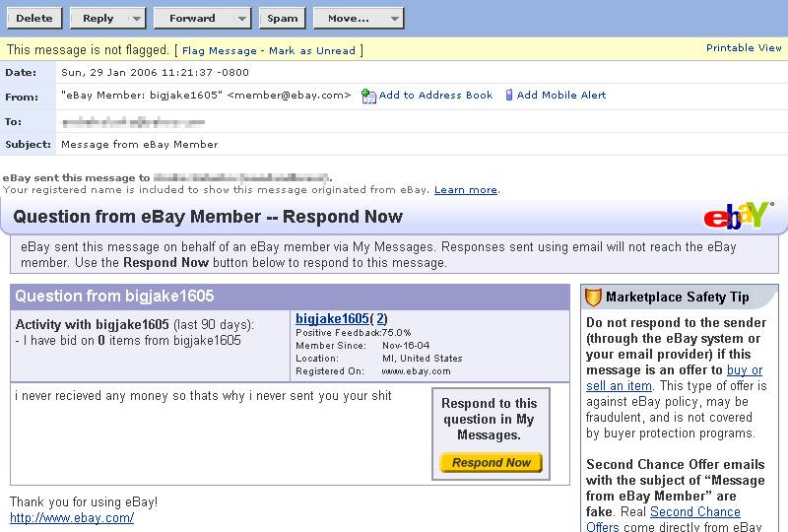
Task: Click the Add to Address Book icon
Action: [368, 96]
